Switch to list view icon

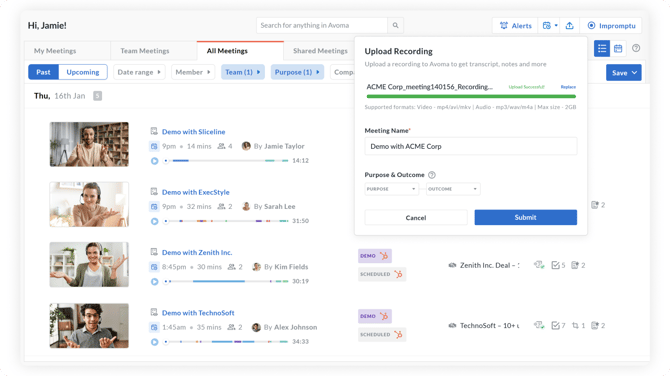pos(602,49)
